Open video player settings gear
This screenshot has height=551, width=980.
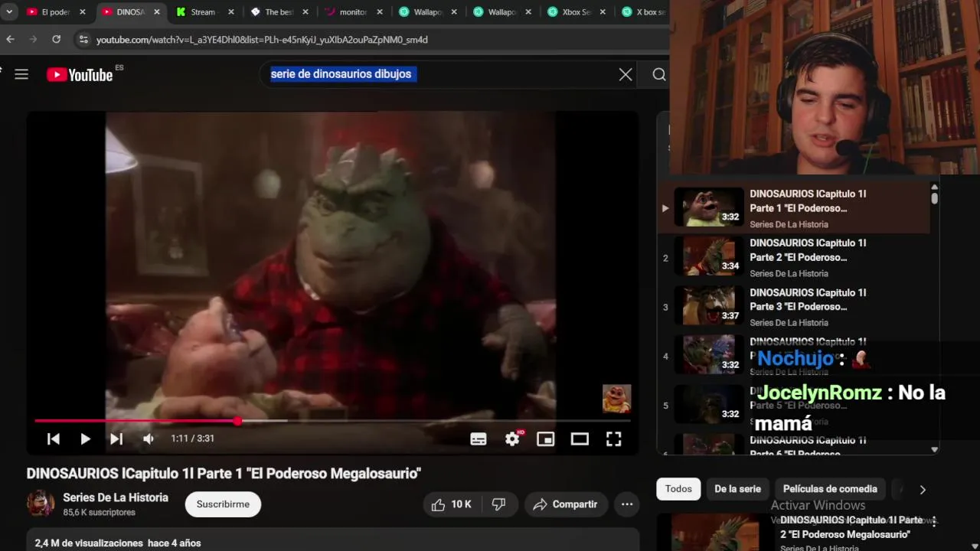(x=512, y=439)
